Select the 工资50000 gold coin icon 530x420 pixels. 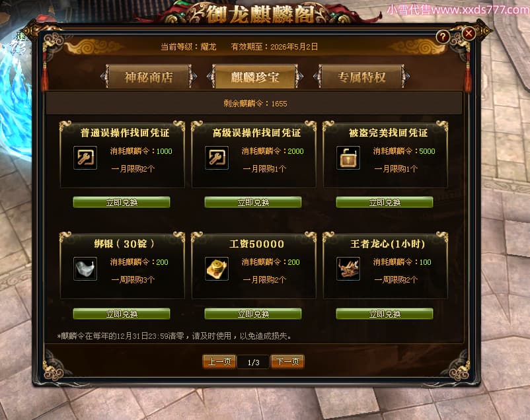click(x=217, y=269)
